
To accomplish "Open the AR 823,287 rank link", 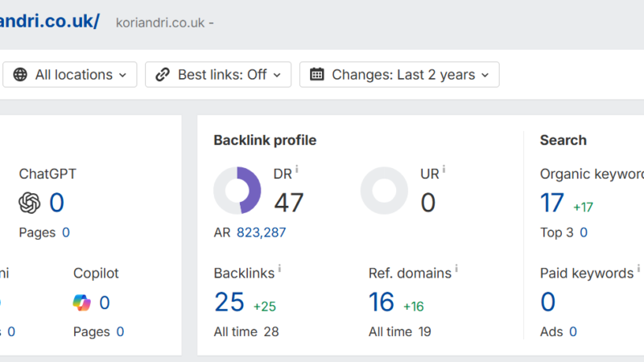I will (261, 232).
